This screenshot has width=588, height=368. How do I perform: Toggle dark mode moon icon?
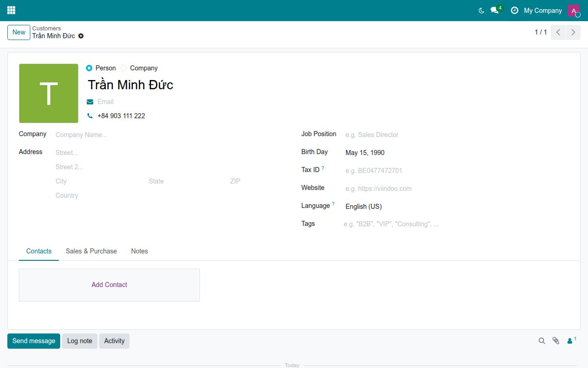click(x=481, y=11)
